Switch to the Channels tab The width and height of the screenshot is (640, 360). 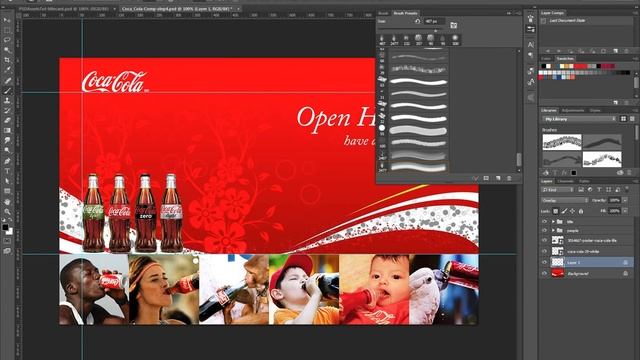coord(565,181)
